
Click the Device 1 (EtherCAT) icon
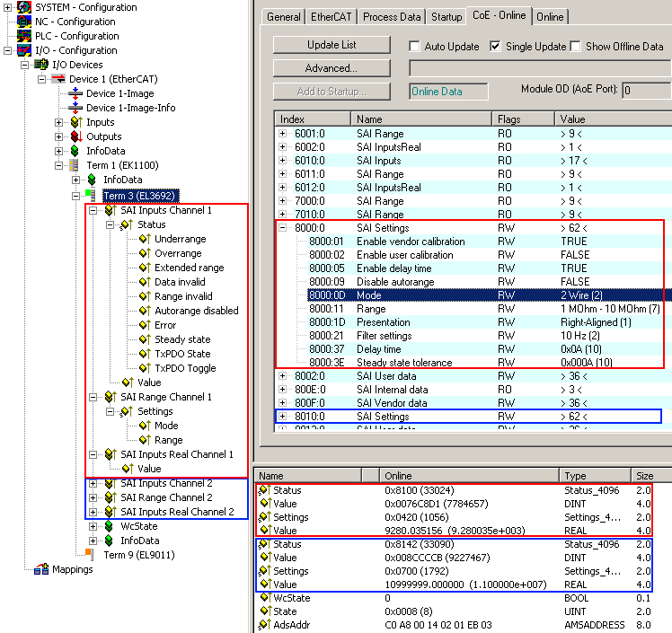tap(58, 79)
